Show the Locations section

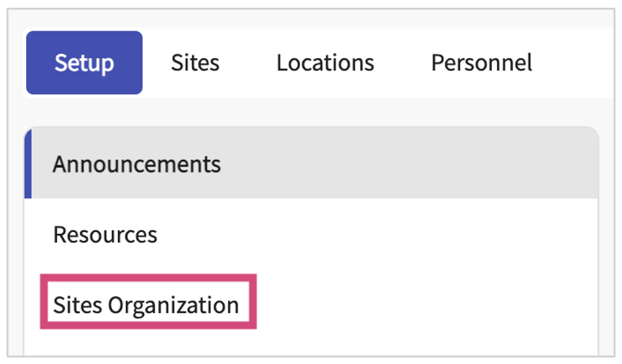pyautogui.click(x=325, y=63)
